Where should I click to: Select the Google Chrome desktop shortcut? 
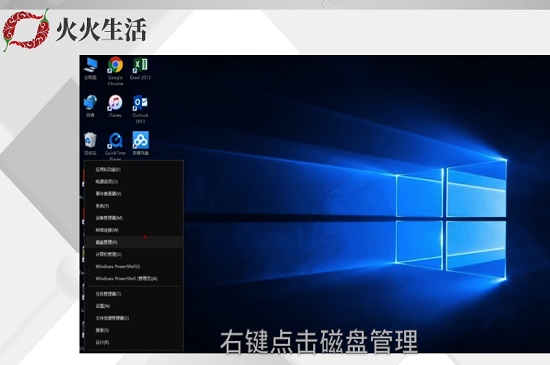pos(115,71)
